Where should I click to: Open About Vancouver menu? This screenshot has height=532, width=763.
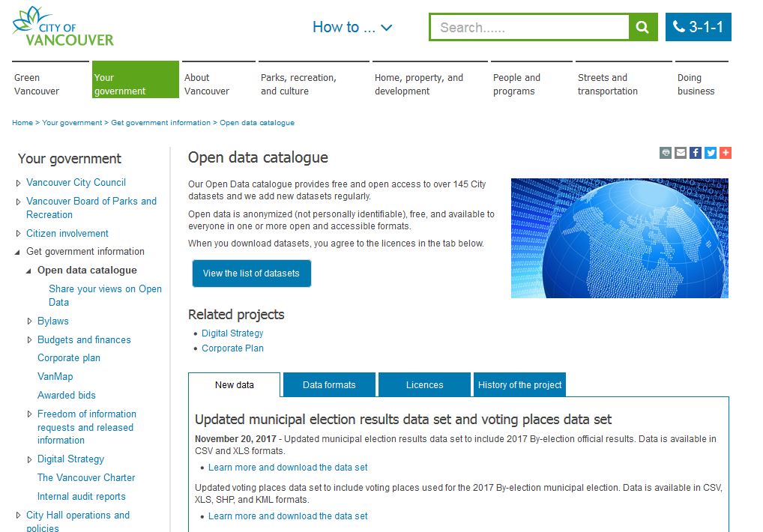219,79
